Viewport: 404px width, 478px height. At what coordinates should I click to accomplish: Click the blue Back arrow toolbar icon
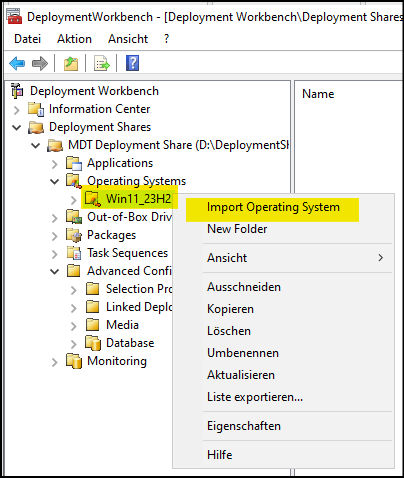pos(17,63)
